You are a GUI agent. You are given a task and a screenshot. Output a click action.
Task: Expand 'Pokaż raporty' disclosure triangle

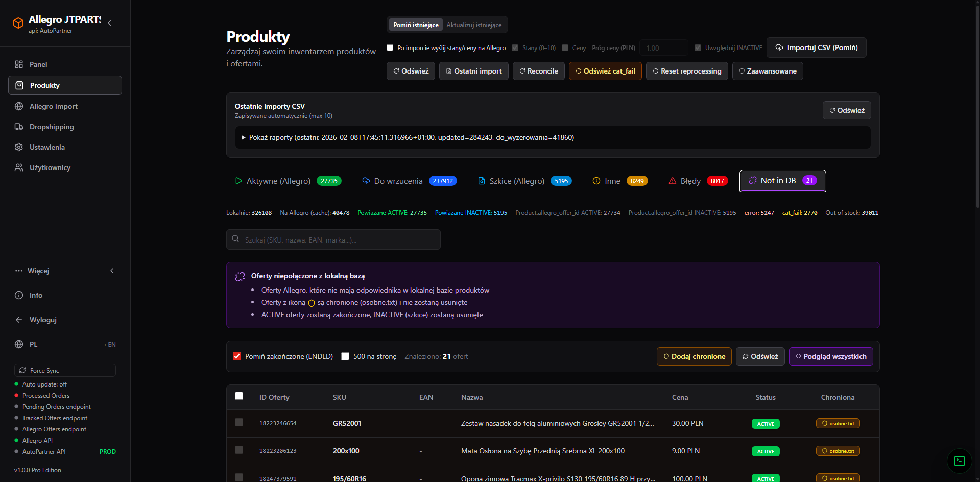[x=244, y=137]
